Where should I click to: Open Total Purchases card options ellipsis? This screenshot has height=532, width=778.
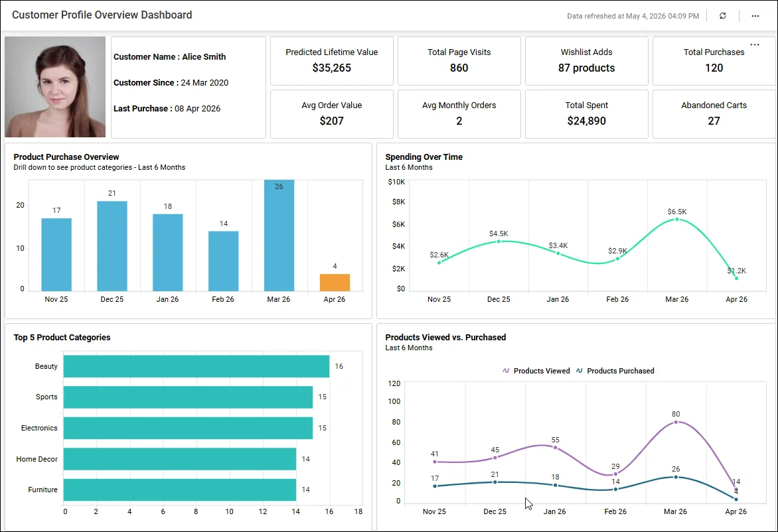(x=755, y=44)
